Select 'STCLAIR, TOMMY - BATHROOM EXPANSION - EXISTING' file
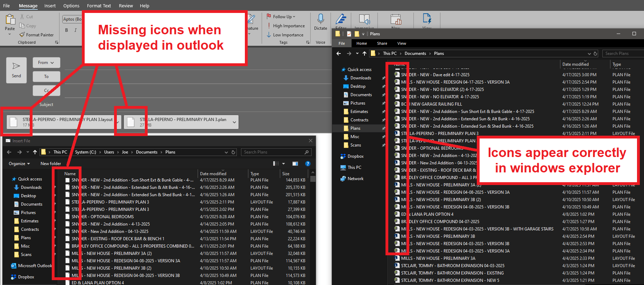 (x=452, y=273)
